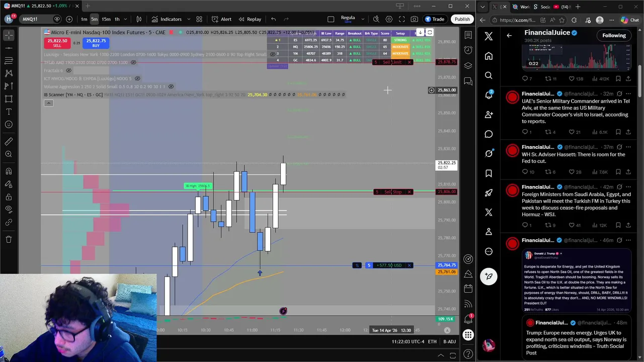Select the crosshair cursor tool in TradingView

(9, 35)
